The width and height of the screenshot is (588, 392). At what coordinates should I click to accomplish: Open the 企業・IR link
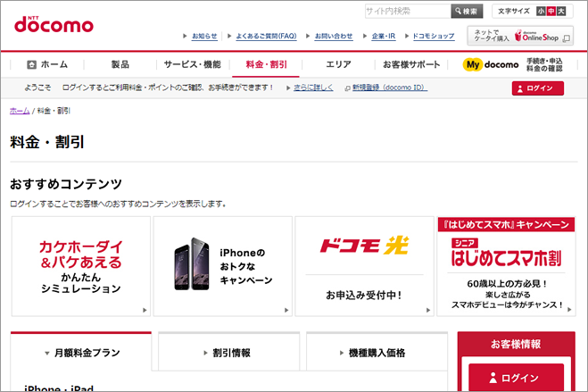(x=384, y=37)
